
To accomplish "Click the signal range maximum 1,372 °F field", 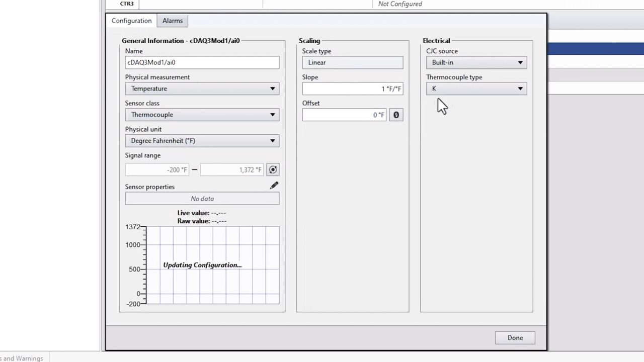I will [231, 170].
